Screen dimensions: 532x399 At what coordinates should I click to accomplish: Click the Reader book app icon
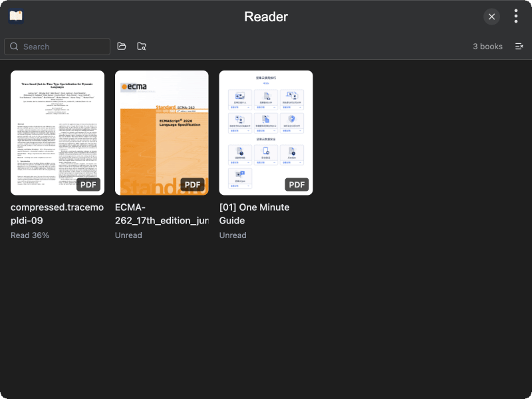click(x=16, y=16)
